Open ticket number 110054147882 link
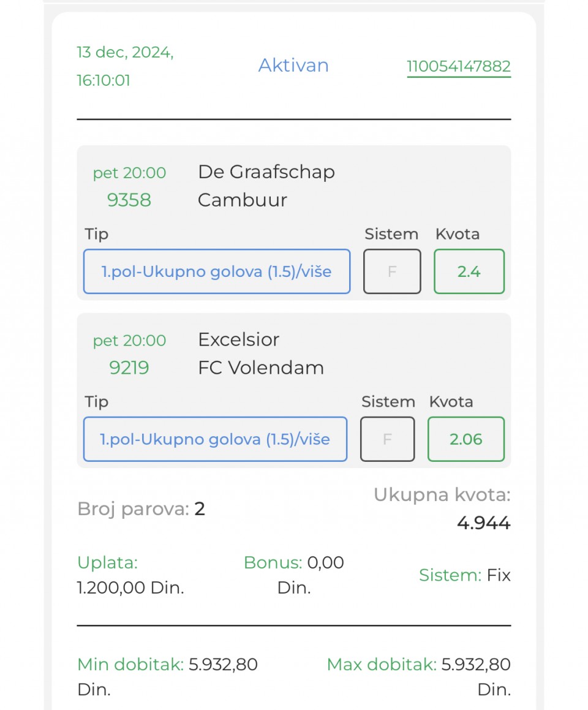588x710 pixels. [459, 66]
